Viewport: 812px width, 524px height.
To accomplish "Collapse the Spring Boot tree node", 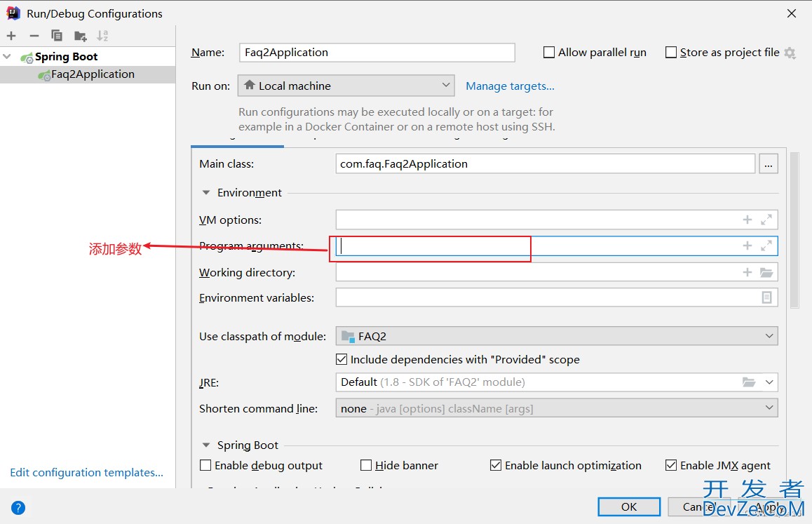I will point(7,57).
